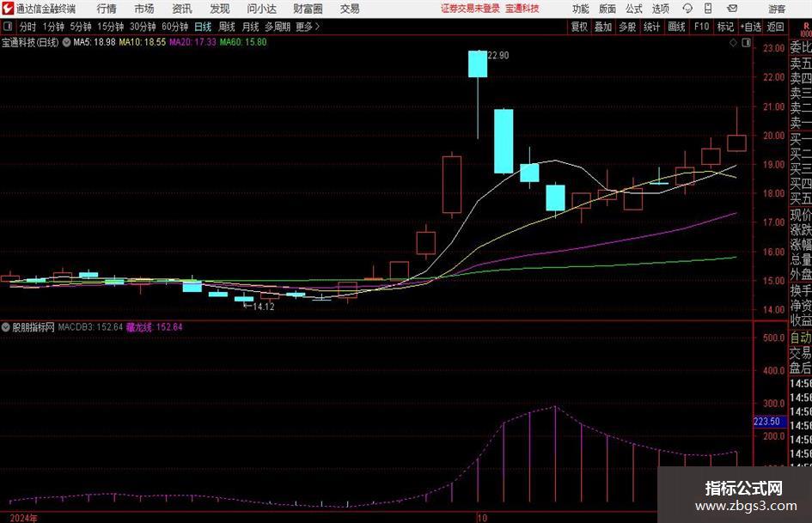Image resolution: width=812 pixels, height=523 pixels.
Task: Switch to 15分钟 period tab
Action: 110,27
